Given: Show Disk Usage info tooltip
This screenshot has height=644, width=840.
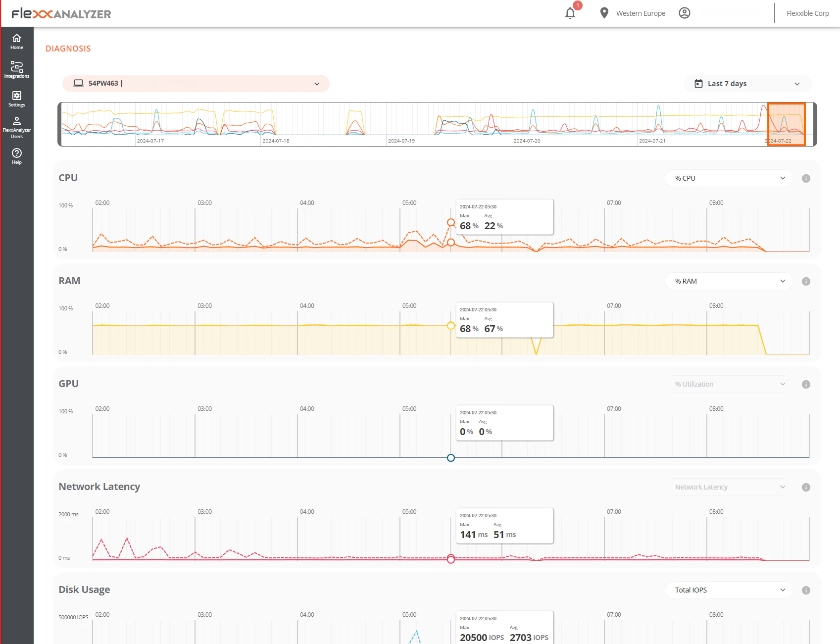Looking at the screenshot, I should tap(806, 590).
